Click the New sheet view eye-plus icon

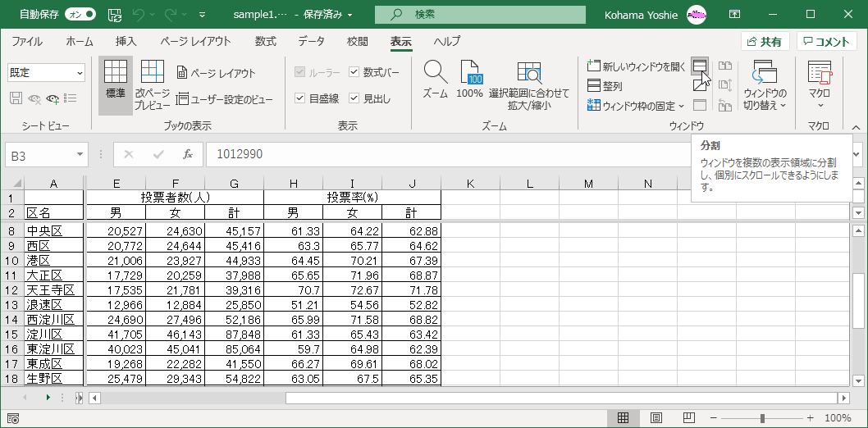[x=53, y=99]
